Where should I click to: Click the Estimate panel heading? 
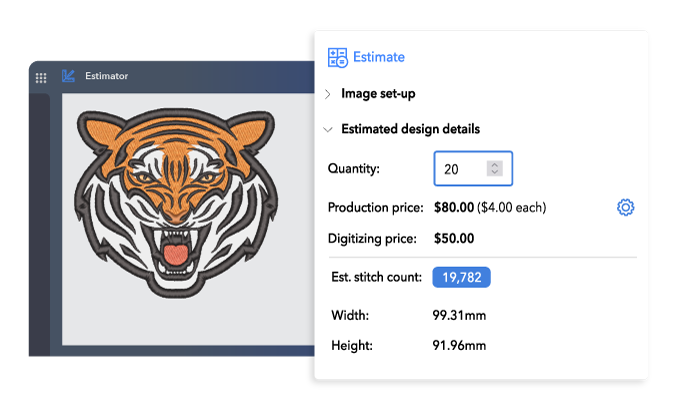pyautogui.click(x=378, y=58)
